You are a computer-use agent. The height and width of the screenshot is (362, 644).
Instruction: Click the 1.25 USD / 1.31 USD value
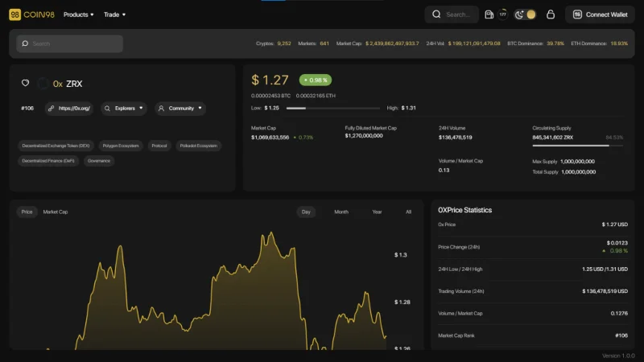[605, 269]
